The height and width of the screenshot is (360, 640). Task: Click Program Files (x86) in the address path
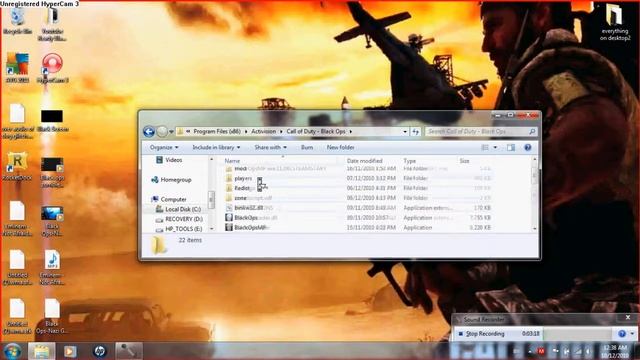(217, 131)
